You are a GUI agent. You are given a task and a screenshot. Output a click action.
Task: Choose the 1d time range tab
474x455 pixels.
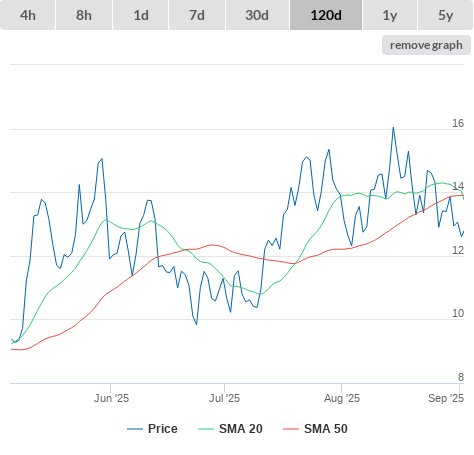point(141,15)
